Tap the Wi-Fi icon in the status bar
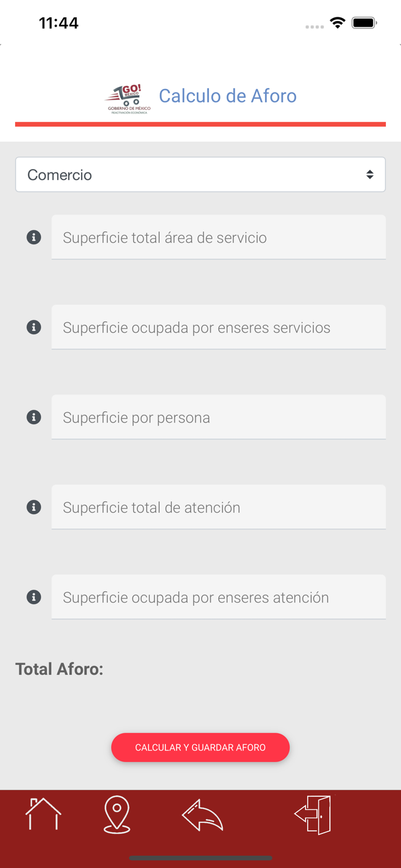Image resolution: width=401 pixels, height=868 pixels. pyautogui.click(x=337, y=23)
